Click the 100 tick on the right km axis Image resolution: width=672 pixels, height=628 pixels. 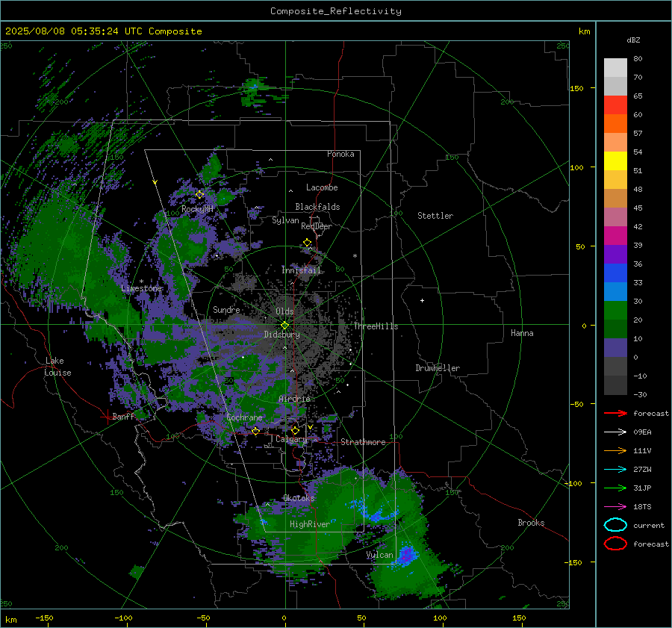[576, 167]
